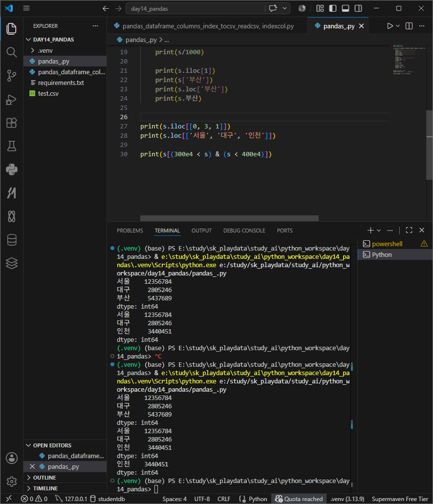Screen dimensions: 433x504
Task: Close pandas_.py in Open Editors list
Action: point(32,466)
